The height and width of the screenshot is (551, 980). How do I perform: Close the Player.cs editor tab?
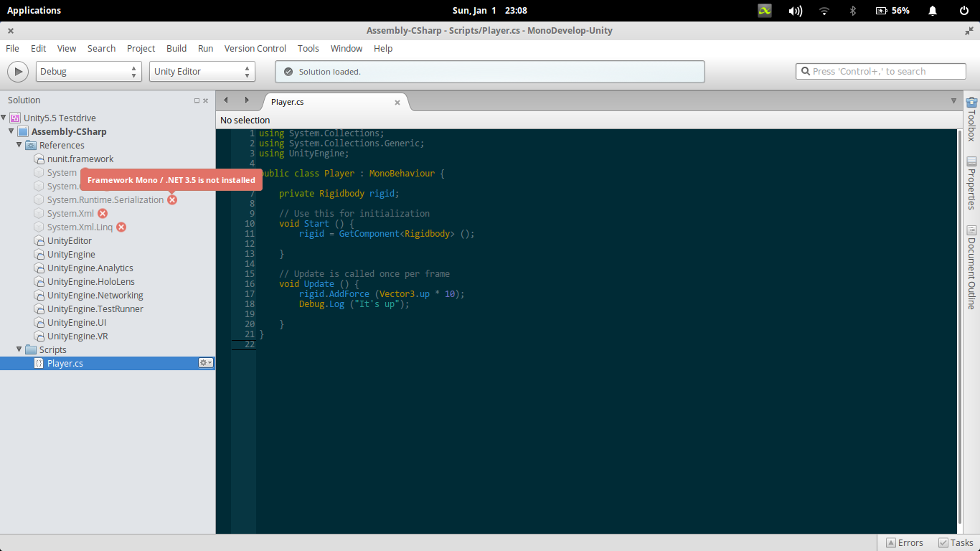(397, 102)
